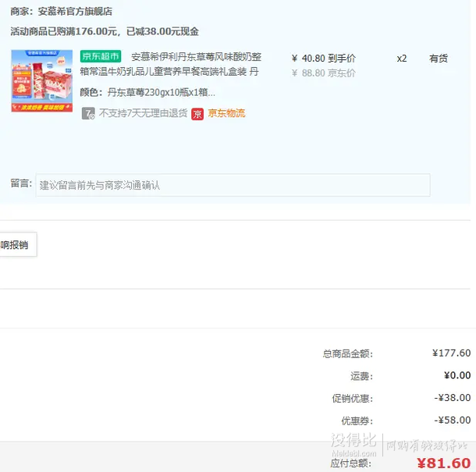Select the 颜色: 丹东草莓230gx10瓶x1箱 variant text
Image resolution: width=476 pixels, height=472 pixels.
[x=147, y=92]
